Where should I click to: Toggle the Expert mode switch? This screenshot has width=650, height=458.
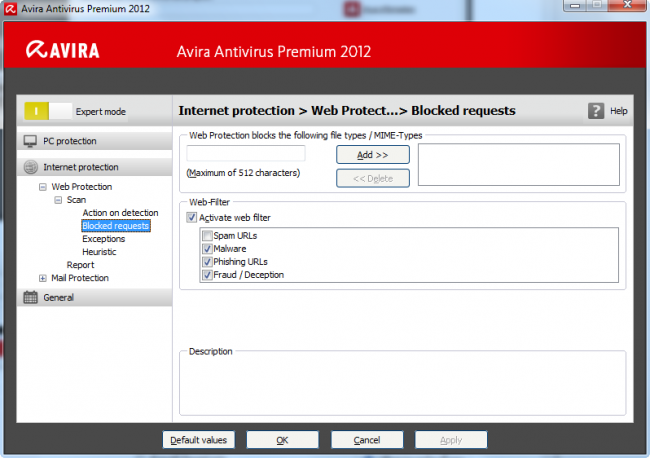46,111
